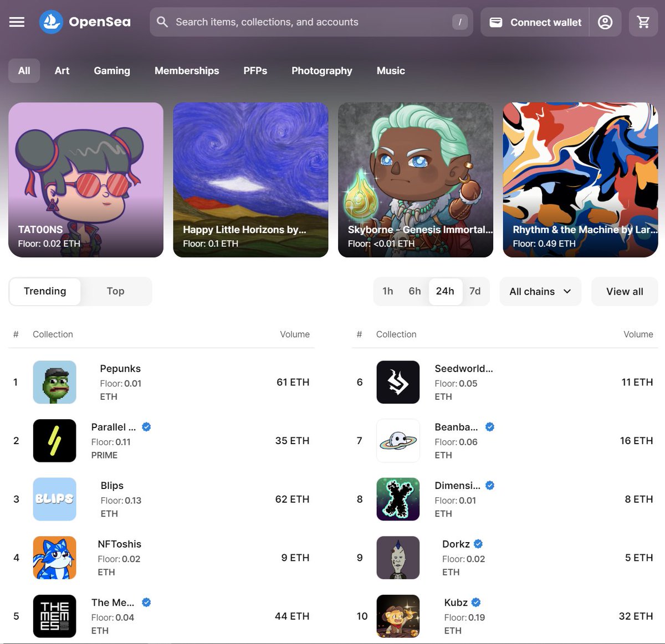
Task: Click the Blips collection logo
Action: tap(54, 499)
